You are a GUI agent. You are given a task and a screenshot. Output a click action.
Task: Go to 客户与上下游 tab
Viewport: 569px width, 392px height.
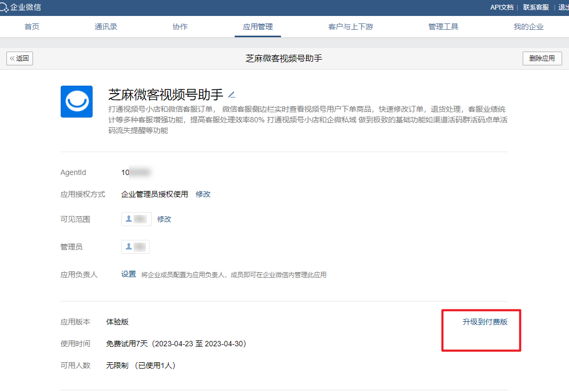[x=351, y=27]
